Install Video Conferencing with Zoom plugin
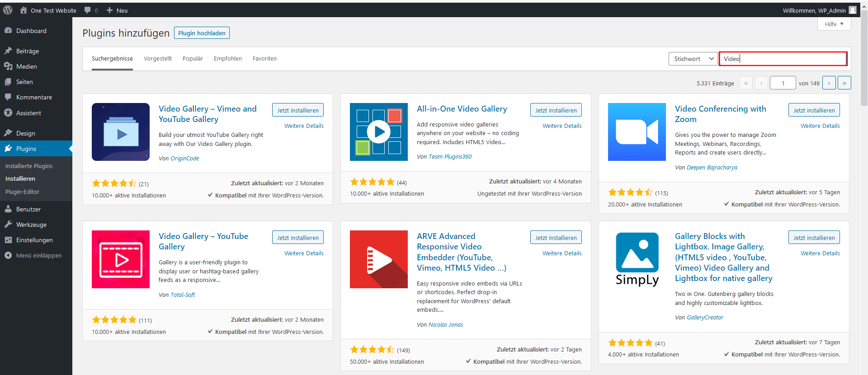Screen dimensions: 868x375 [814, 110]
